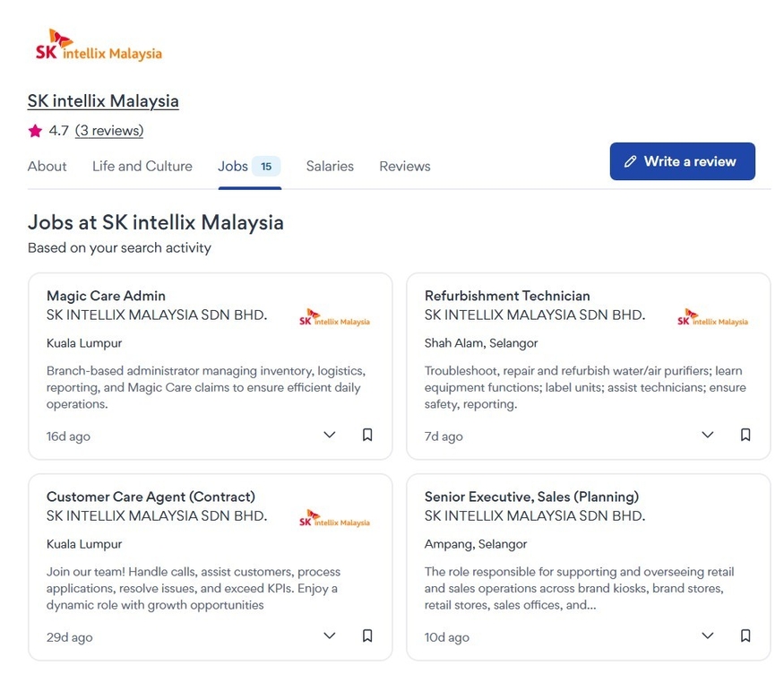Click the Magic Care Admin company logo
The width and height of the screenshot is (784, 674).
pos(334,319)
